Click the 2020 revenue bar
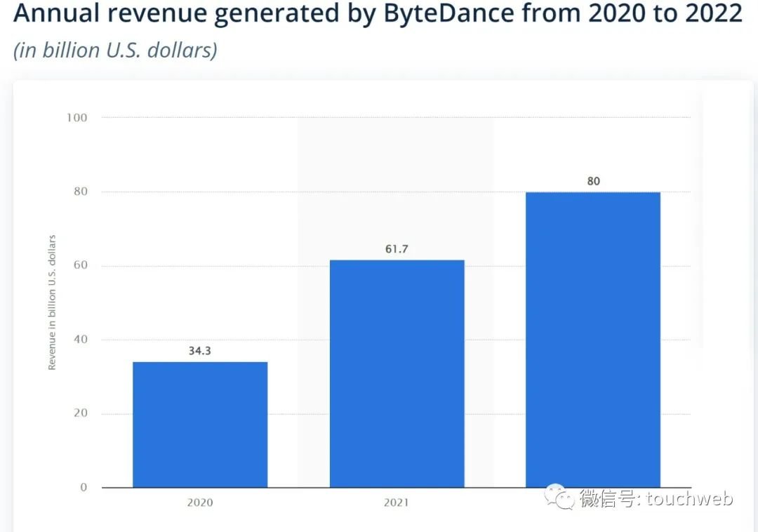Image resolution: width=758 pixels, height=532 pixels. click(200, 425)
